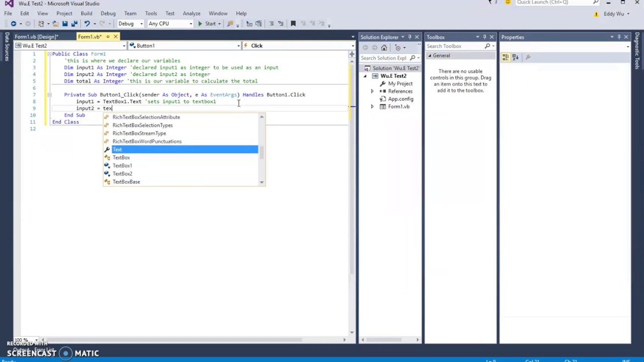Save the current file with the single floppy disk icon
This screenshot has height=362, width=644.
pyautogui.click(x=65, y=24)
